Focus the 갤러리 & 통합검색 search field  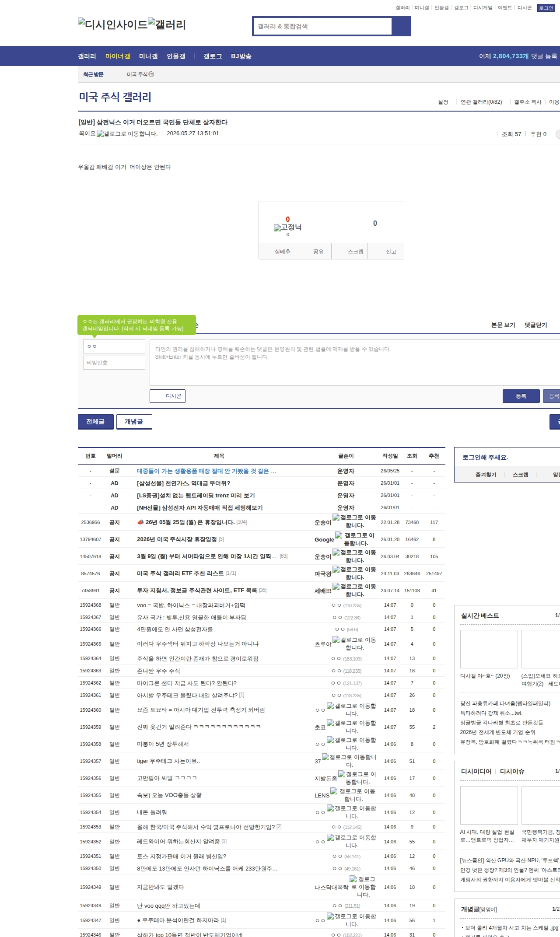(322, 26)
